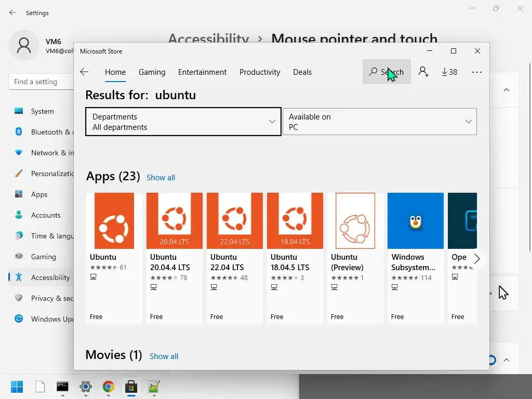Open the blank document taskbar icon
Image resolution: width=532 pixels, height=399 pixels.
click(40, 387)
